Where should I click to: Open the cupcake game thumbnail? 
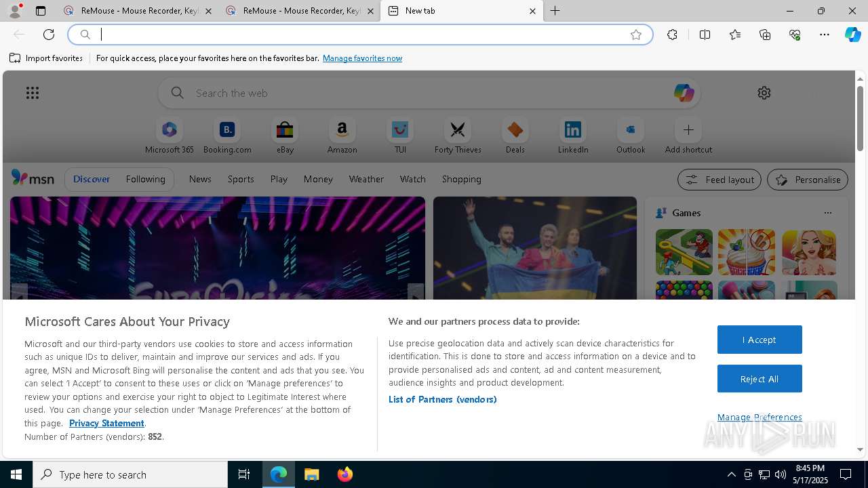click(x=747, y=252)
